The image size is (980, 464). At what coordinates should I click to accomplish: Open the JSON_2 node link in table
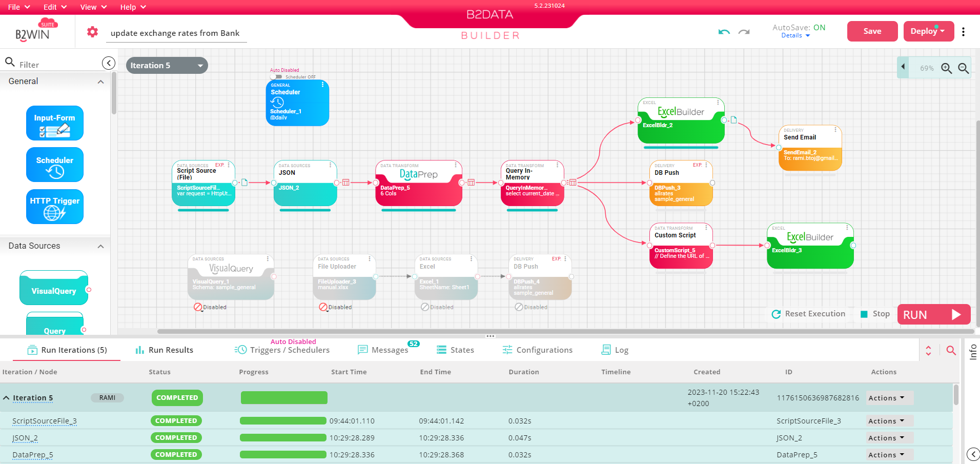(x=25, y=438)
